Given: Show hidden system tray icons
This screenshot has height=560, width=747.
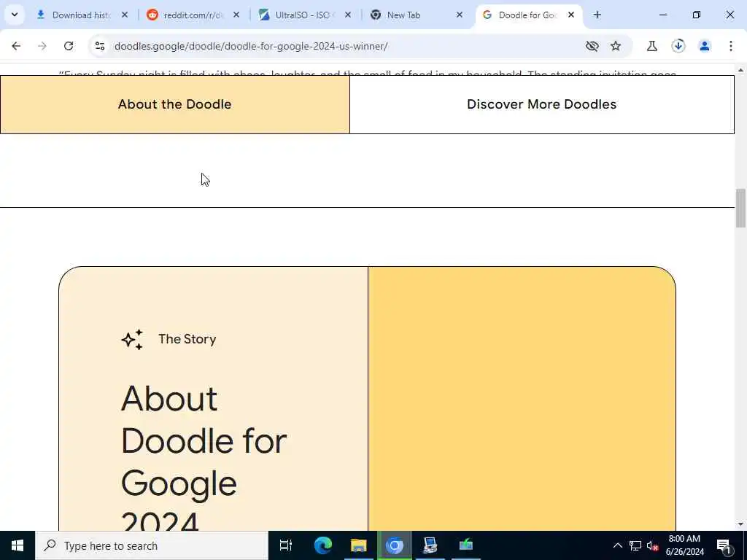Looking at the screenshot, I should coord(617,545).
